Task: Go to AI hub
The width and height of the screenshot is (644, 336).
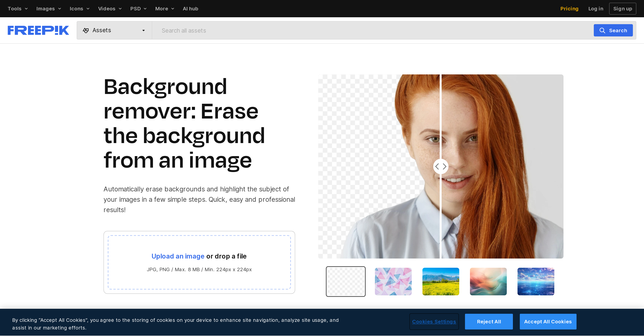Action: 190,8
